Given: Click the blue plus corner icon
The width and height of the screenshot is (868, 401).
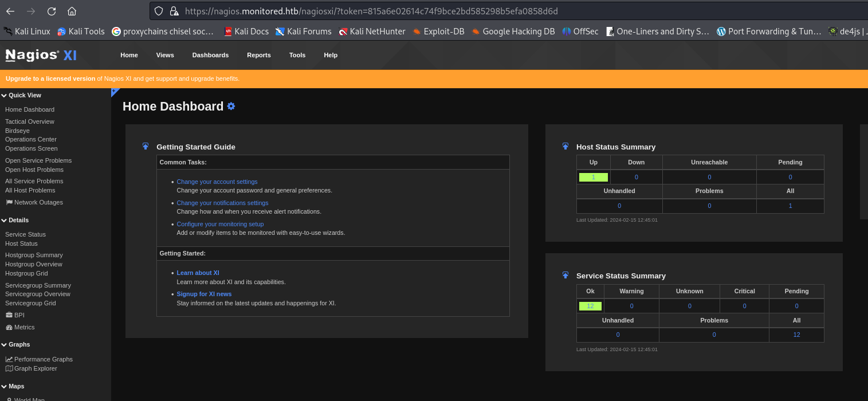Looking at the screenshot, I should tap(114, 91).
